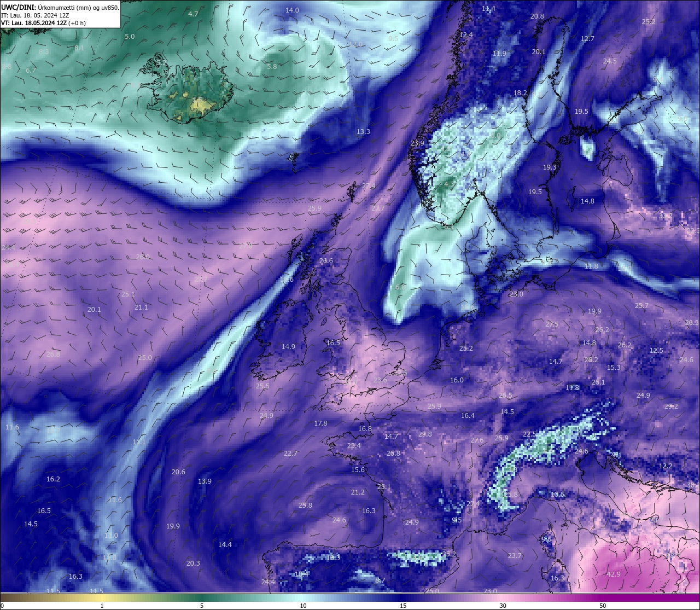Select the 12.2 value over the Balkans

pos(666,466)
